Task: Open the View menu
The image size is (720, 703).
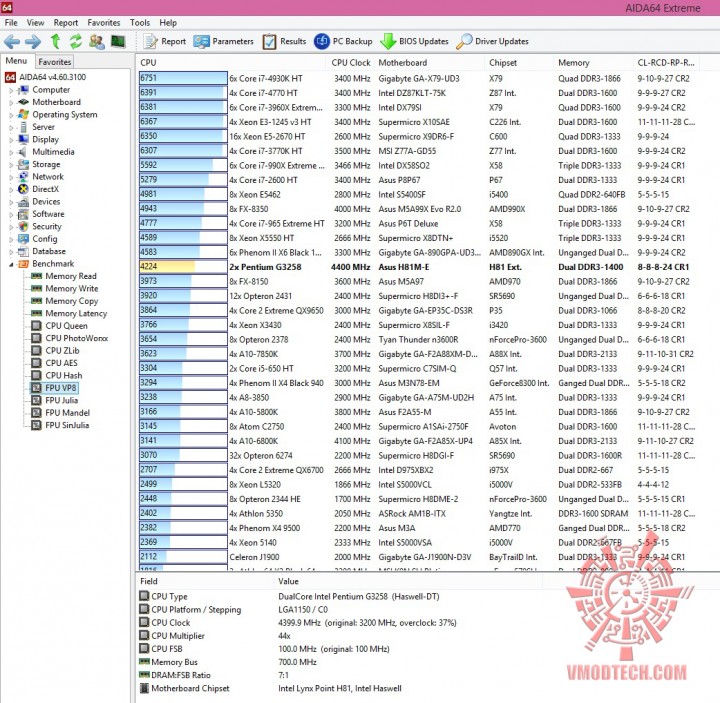Action: (35, 22)
